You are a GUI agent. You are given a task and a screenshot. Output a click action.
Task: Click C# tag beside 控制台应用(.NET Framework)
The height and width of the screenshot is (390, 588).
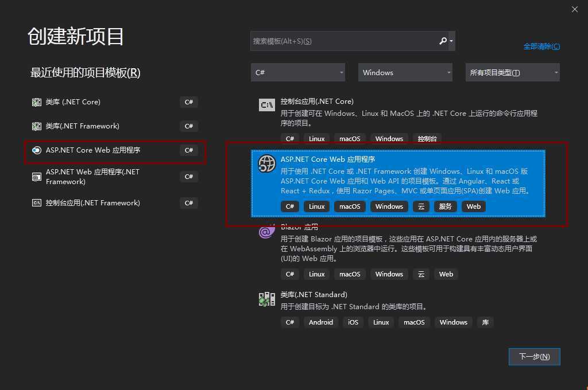[x=188, y=203]
